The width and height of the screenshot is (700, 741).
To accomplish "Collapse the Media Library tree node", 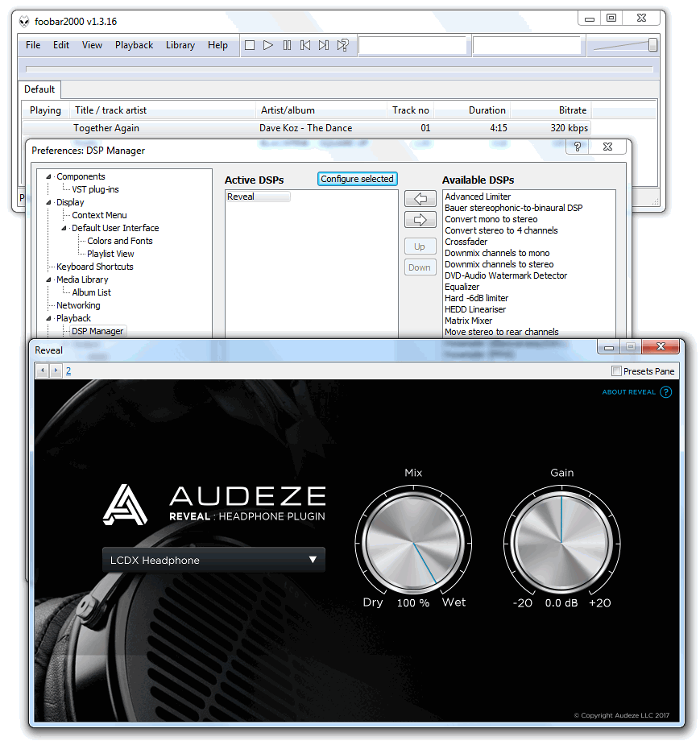I will click(48, 279).
